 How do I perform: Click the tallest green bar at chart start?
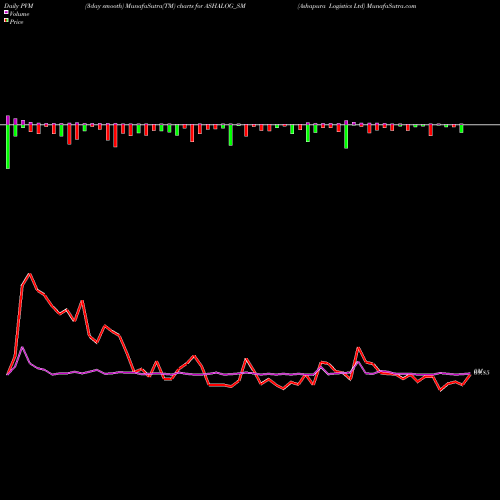coord(8,147)
